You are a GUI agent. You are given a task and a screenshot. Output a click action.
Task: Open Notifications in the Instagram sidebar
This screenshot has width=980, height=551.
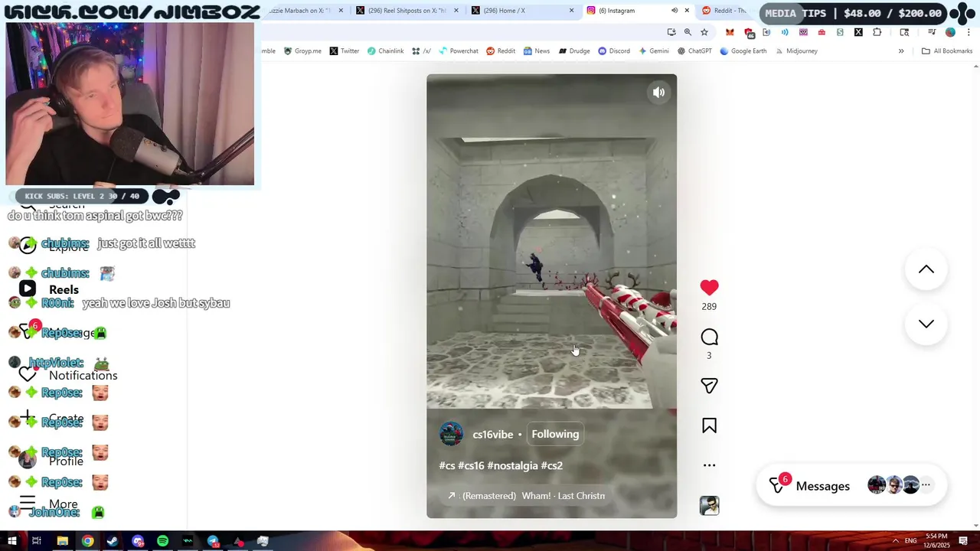coord(67,375)
